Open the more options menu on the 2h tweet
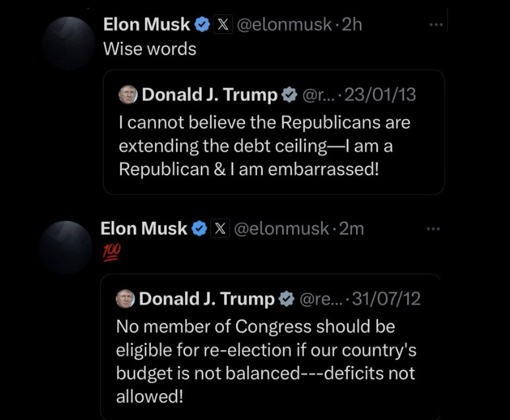This screenshot has height=420, width=510. [x=436, y=25]
